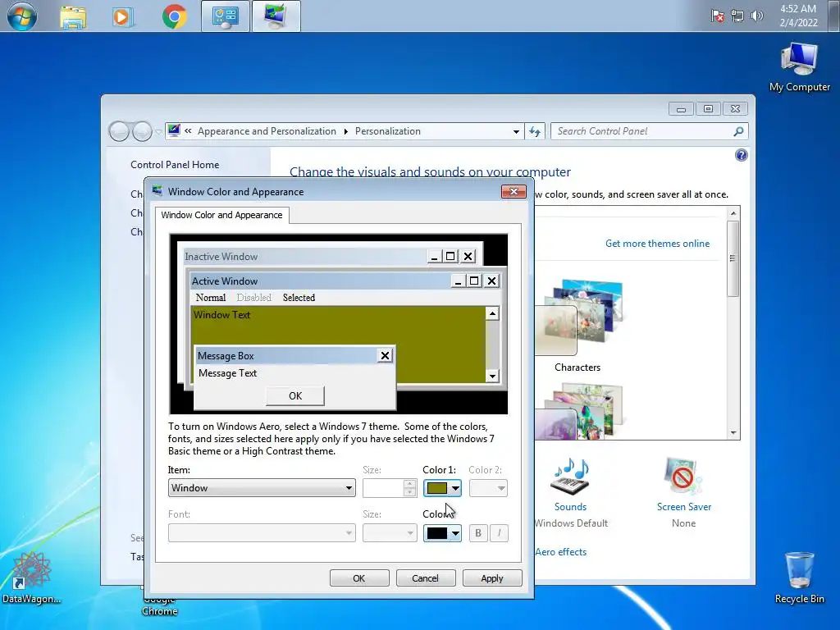Expand the address bar history dropdown

click(x=516, y=131)
